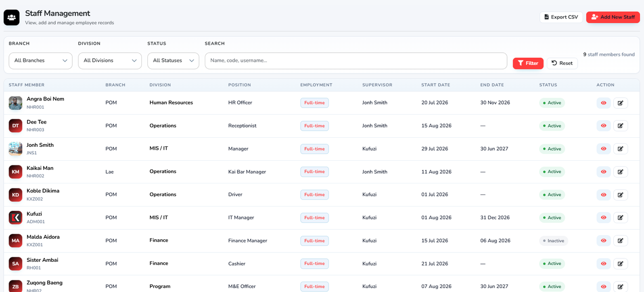View Koble Dikima's staff details
This screenshot has height=292, width=644.
click(603, 194)
